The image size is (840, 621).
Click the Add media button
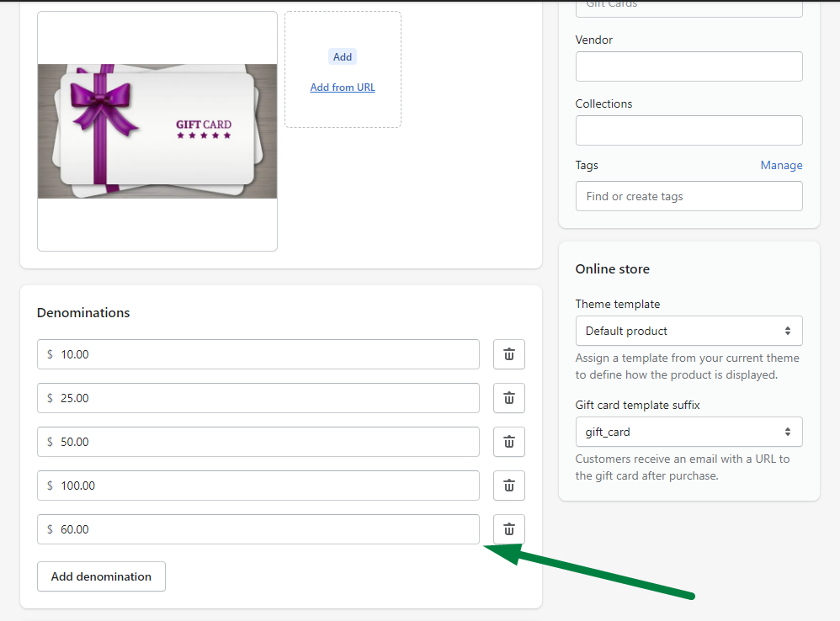click(x=343, y=56)
